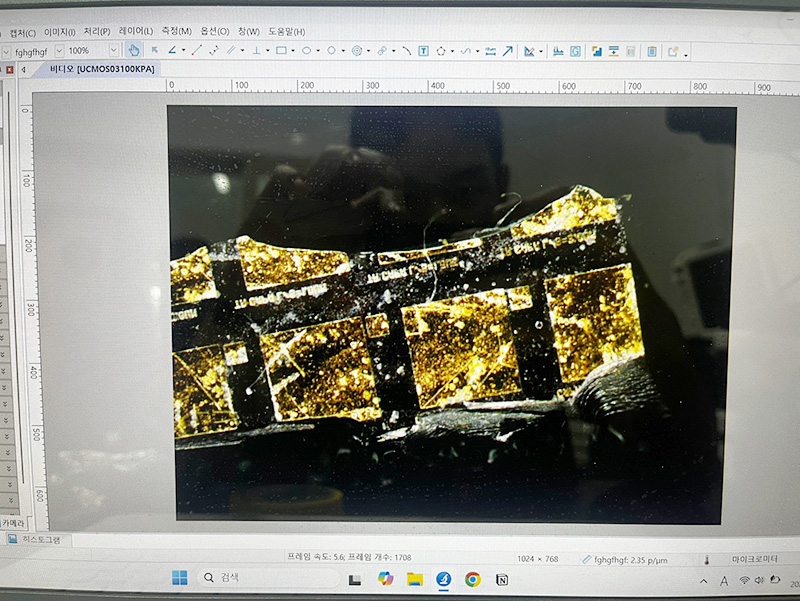Image resolution: width=800 pixels, height=601 pixels.
Task: Click the polygon measurement tool
Action: [440, 51]
